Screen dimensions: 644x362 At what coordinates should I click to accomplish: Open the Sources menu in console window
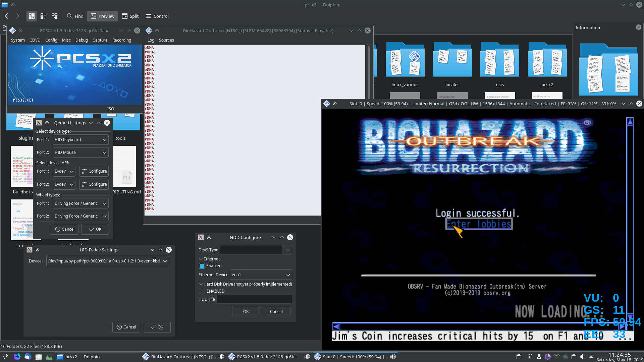point(166,40)
